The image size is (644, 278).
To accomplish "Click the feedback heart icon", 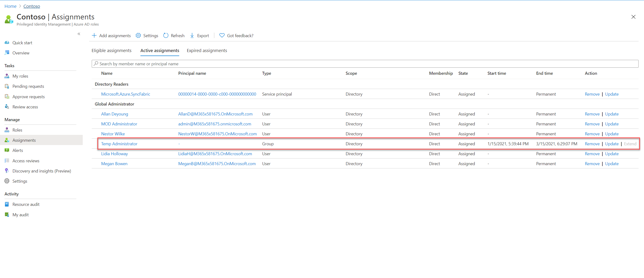I will (222, 35).
